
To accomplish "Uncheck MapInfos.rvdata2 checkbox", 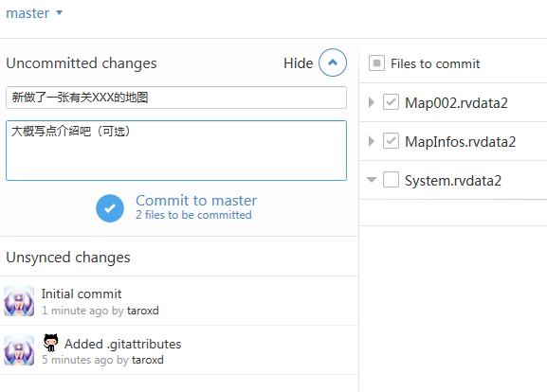I will [391, 141].
